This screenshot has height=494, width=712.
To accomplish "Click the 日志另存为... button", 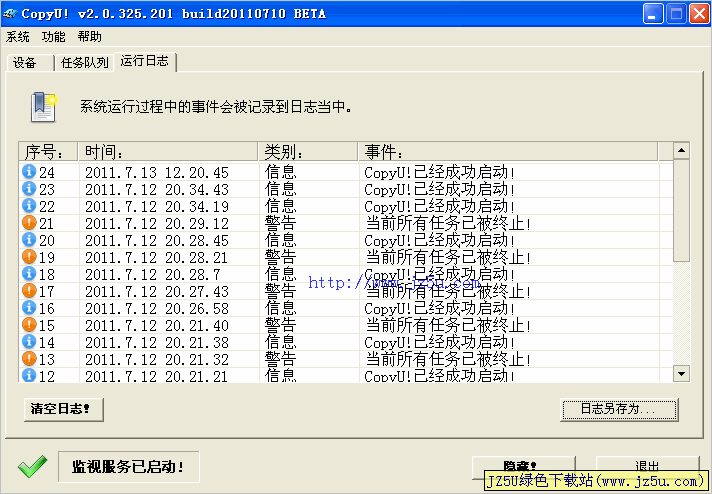I will tap(619, 409).
